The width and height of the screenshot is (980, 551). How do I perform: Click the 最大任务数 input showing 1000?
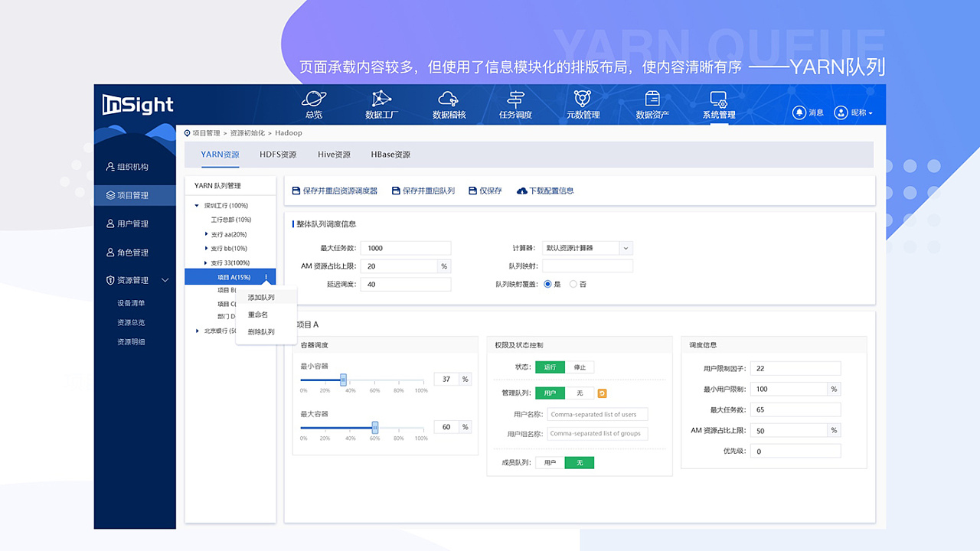pos(406,248)
